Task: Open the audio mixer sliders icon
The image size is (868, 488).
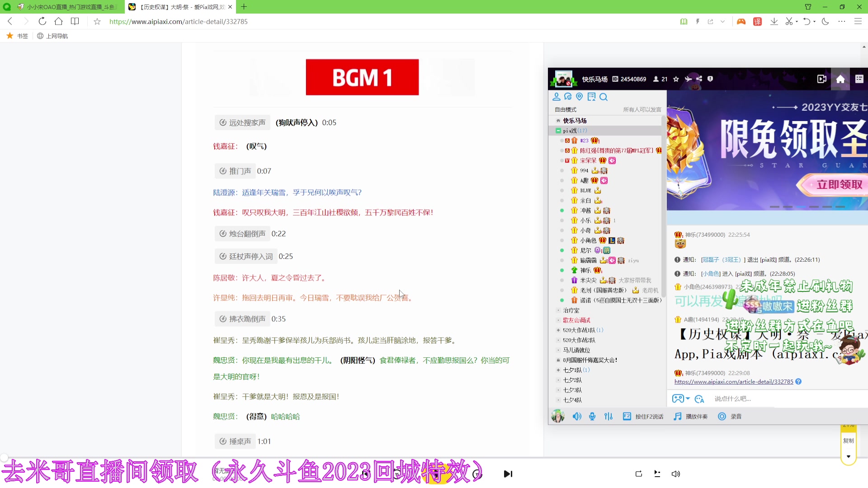Action: click(x=609, y=416)
